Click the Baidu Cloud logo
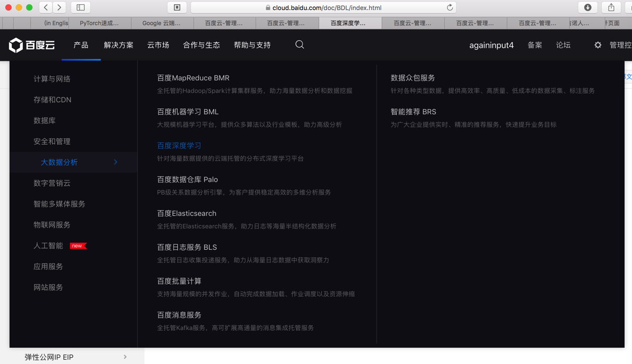632x364 pixels. tap(32, 45)
